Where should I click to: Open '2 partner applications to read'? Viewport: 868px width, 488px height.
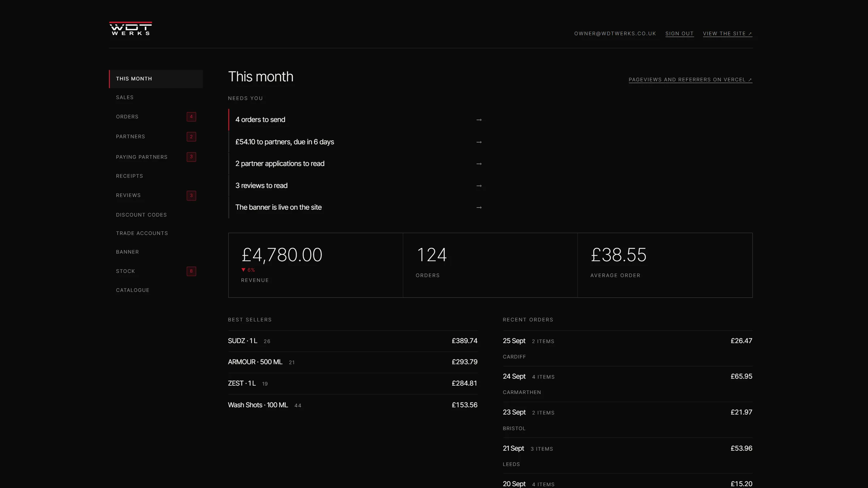pyautogui.click(x=356, y=164)
